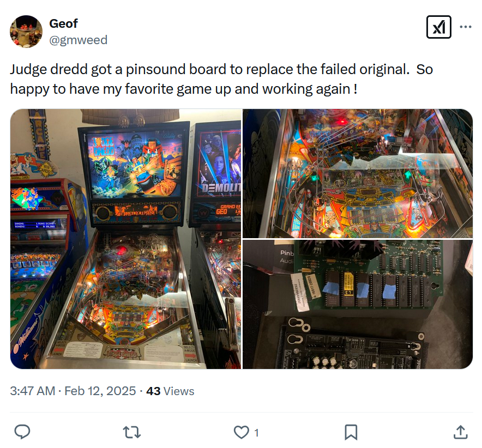Click the reply speech bubble icon

pyautogui.click(x=22, y=432)
